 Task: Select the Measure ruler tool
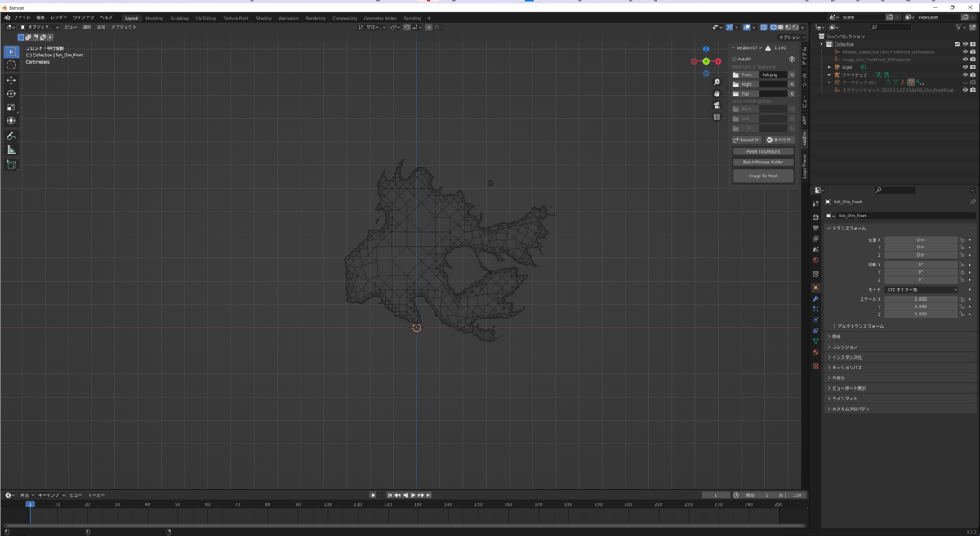click(x=11, y=150)
